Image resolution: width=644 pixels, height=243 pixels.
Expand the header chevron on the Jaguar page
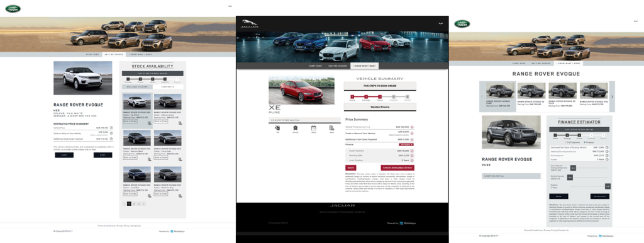[441, 23]
